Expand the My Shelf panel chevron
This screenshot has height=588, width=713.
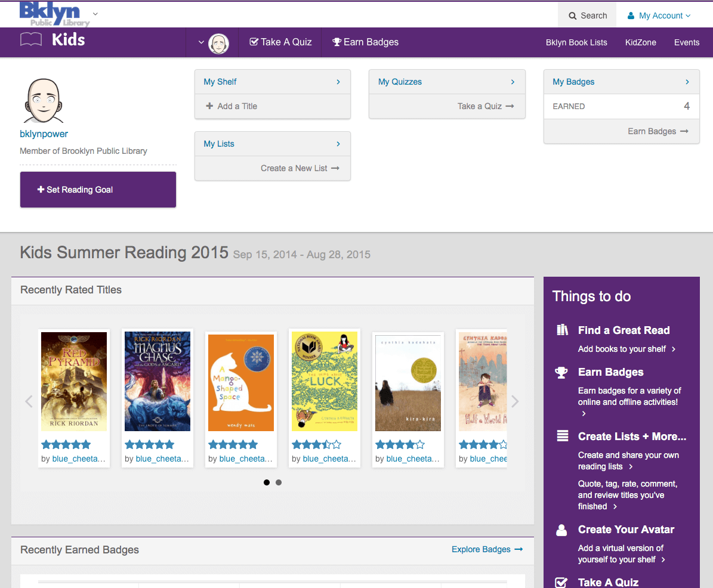pos(338,82)
